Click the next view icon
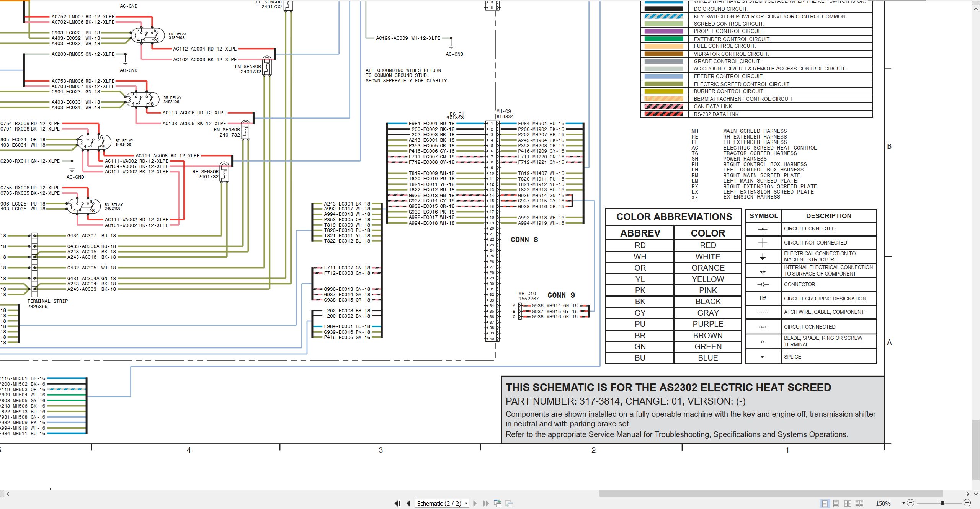This screenshot has height=509, width=980. (x=509, y=504)
